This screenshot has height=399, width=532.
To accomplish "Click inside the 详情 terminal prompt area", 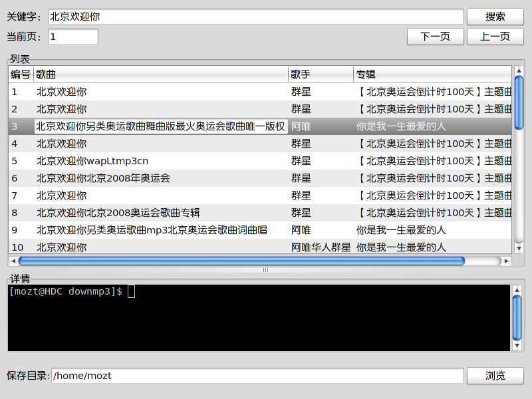I will tap(259, 318).
